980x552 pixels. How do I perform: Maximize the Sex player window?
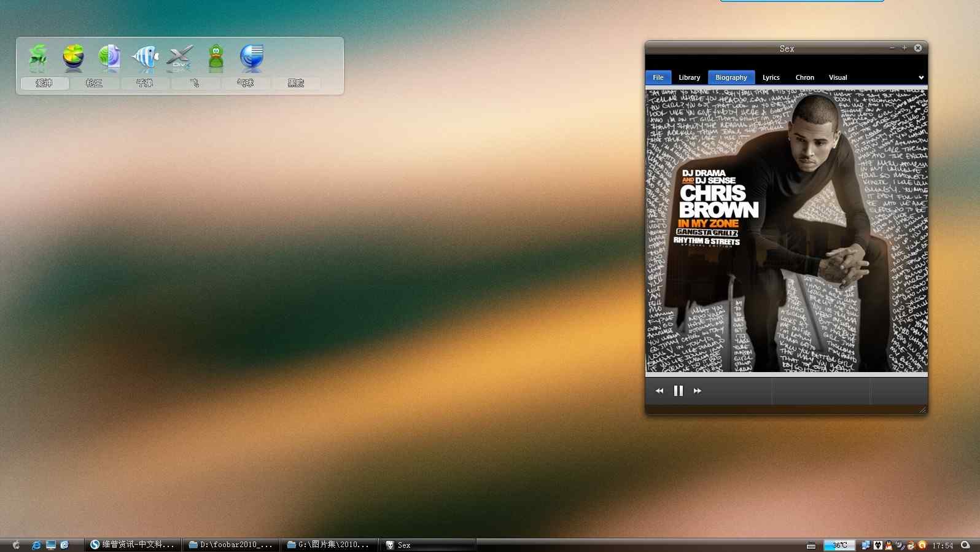(x=904, y=48)
